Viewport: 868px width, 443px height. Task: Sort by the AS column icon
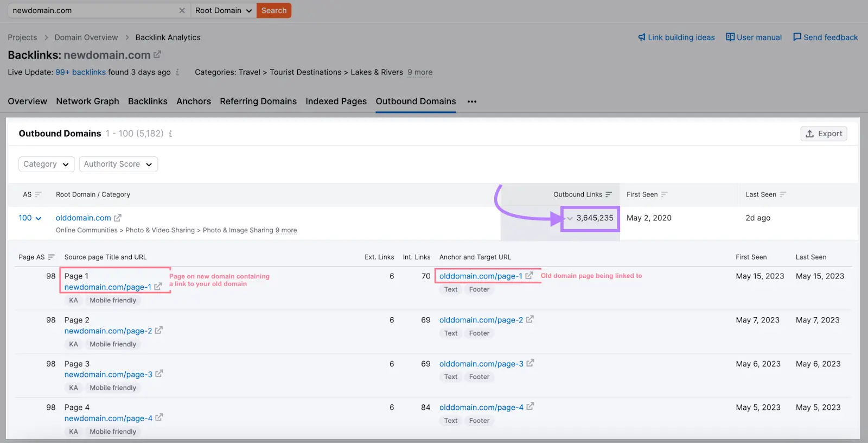38,194
